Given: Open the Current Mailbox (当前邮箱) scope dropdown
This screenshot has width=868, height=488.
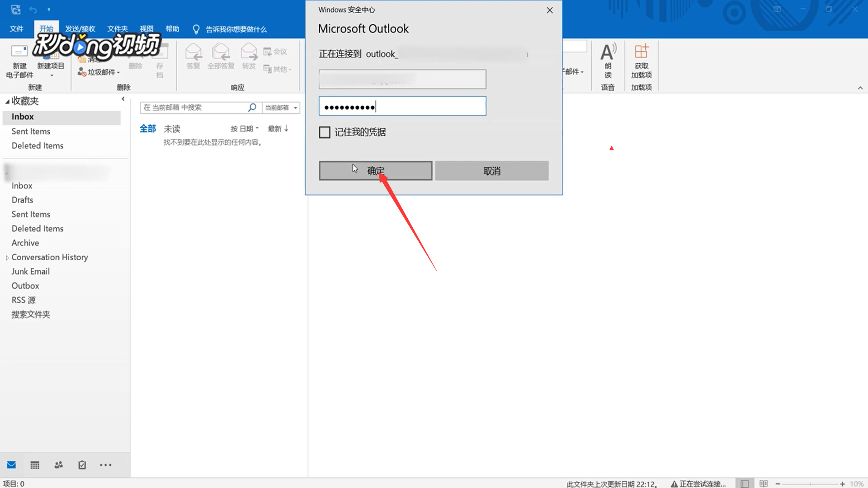Looking at the screenshot, I should pyautogui.click(x=281, y=108).
